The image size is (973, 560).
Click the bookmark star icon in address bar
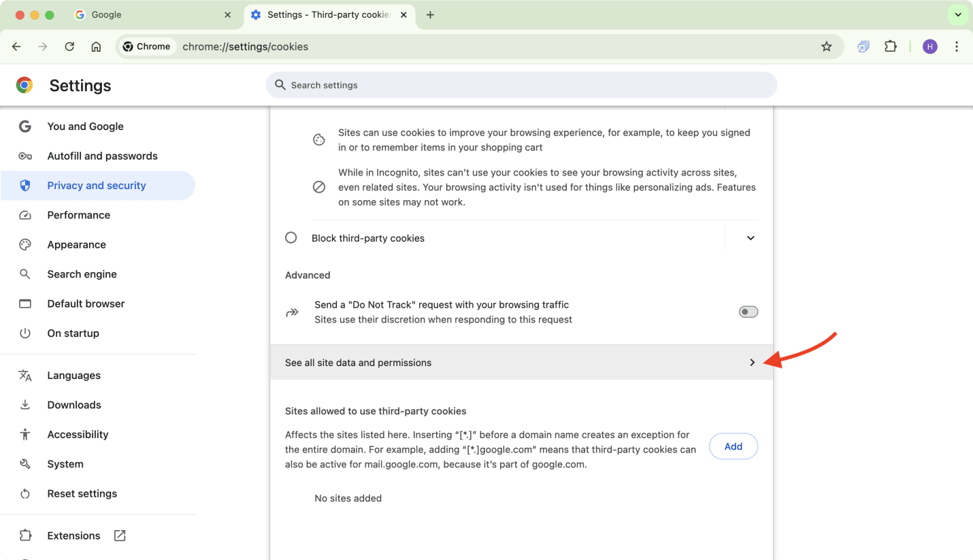click(826, 47)
